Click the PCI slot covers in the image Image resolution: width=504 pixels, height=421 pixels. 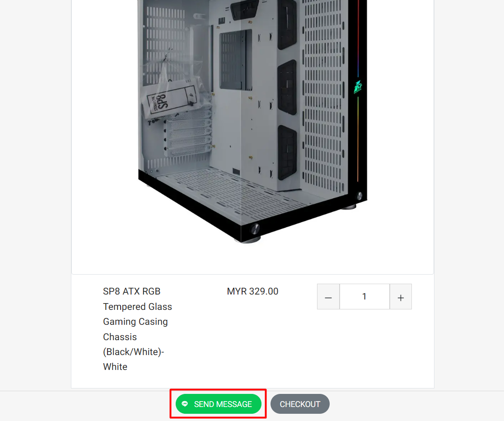188,133
